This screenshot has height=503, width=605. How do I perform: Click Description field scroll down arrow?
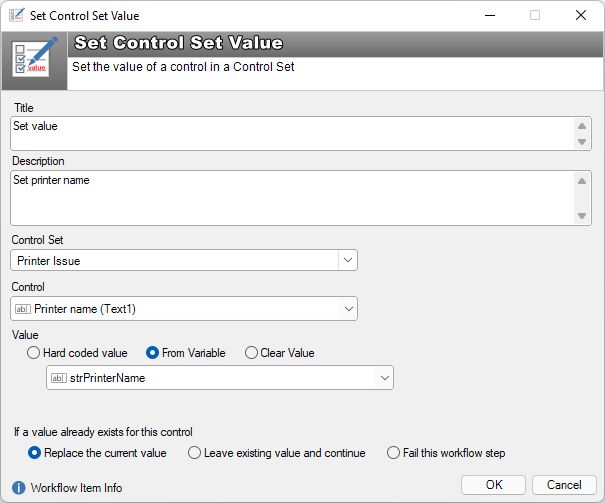pyautogui.click(x=582, y=216)
